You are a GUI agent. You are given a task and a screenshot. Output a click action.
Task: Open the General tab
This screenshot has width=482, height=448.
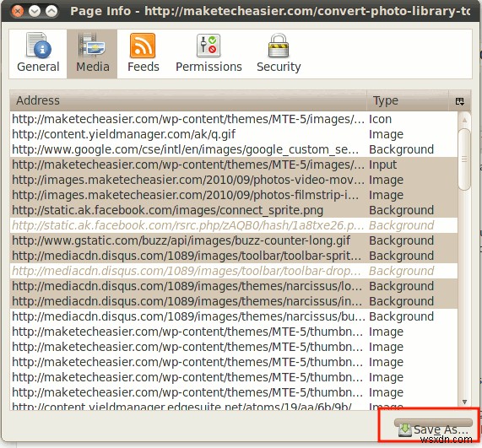38,54
